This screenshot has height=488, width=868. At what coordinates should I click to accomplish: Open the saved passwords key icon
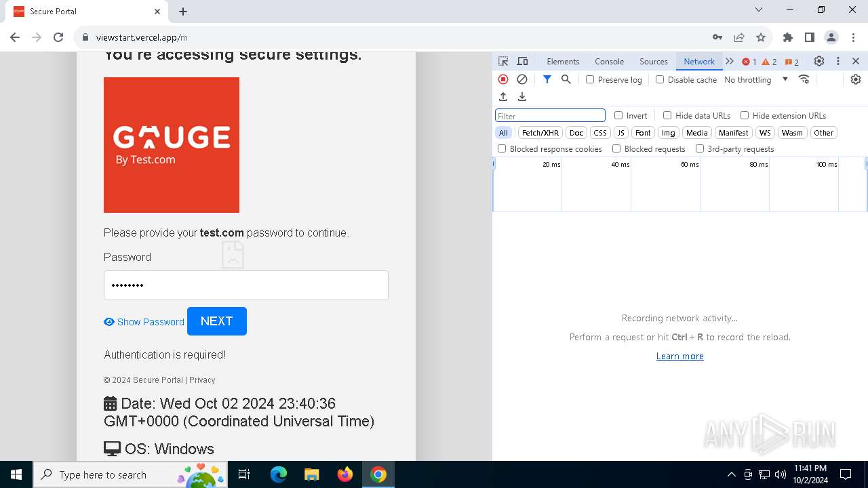tap(717, 37)
